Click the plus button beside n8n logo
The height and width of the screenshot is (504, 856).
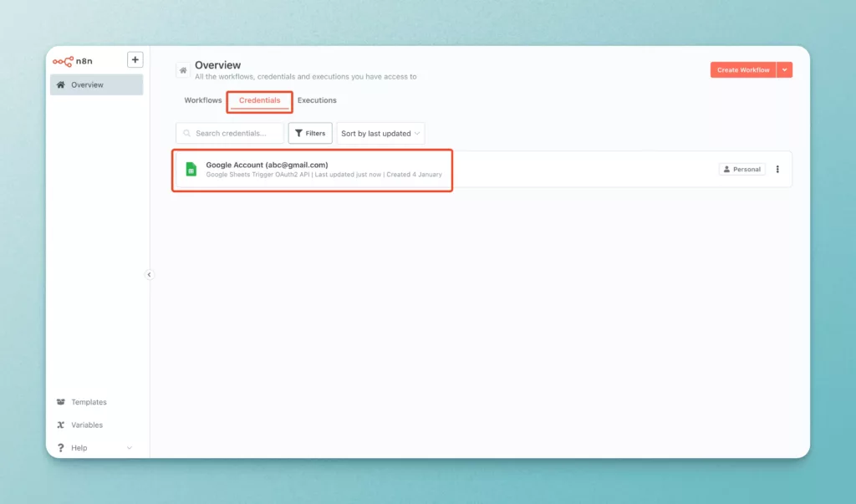[135, 59]
